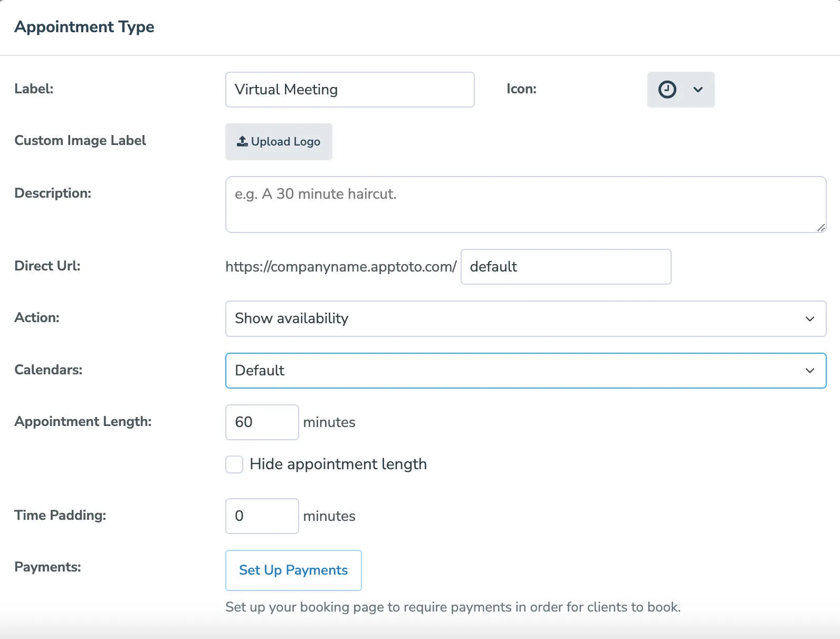Click the booking page payments help text

point(453,607)
